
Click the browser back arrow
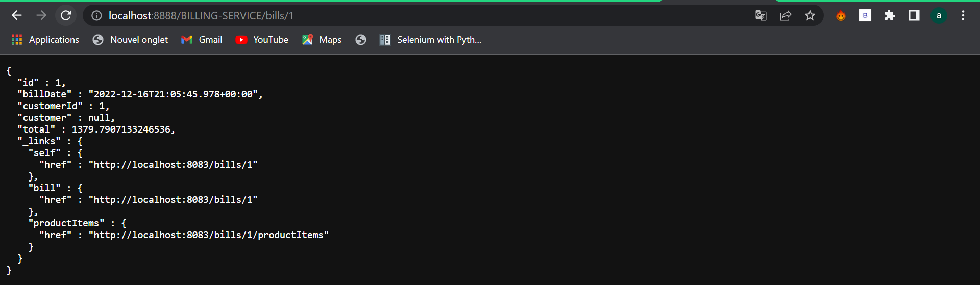pyautogui.click(x=17, y=16)
